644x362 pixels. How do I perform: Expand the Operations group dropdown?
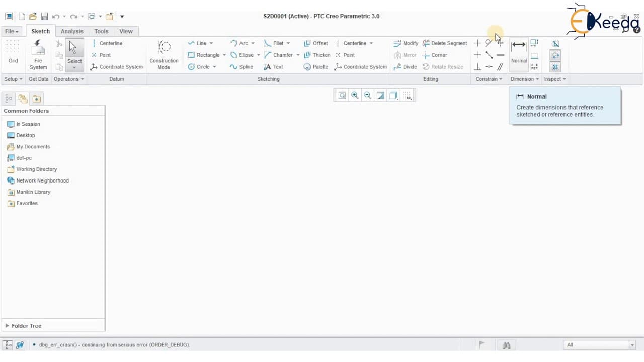pos(68,79)
